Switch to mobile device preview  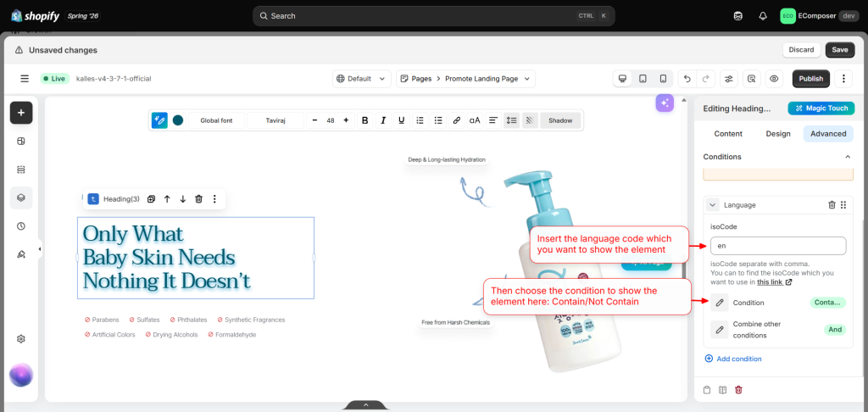click(663, 79)
